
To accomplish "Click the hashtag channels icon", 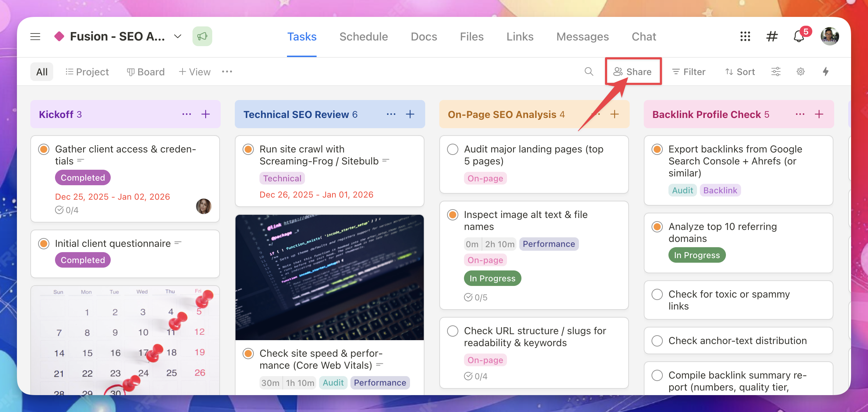I will click(x=772, y=37).
